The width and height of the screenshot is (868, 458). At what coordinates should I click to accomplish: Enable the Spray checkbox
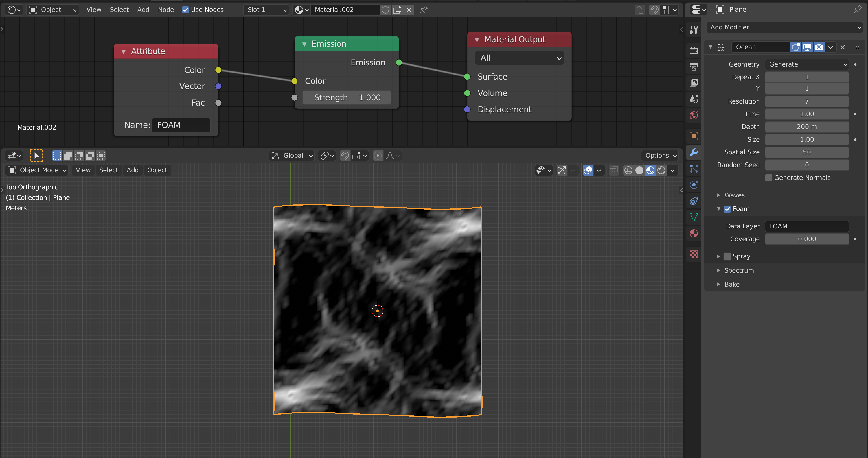pos(727,256)
